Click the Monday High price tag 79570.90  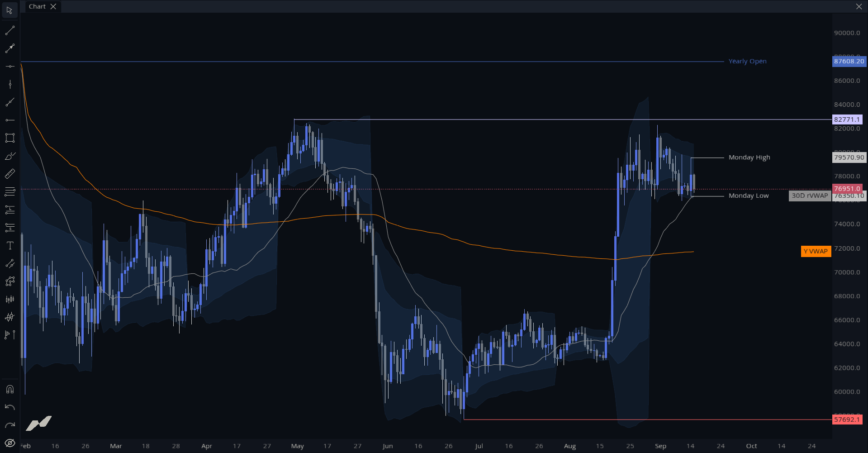pyautogui.click(x=849, y=157)
